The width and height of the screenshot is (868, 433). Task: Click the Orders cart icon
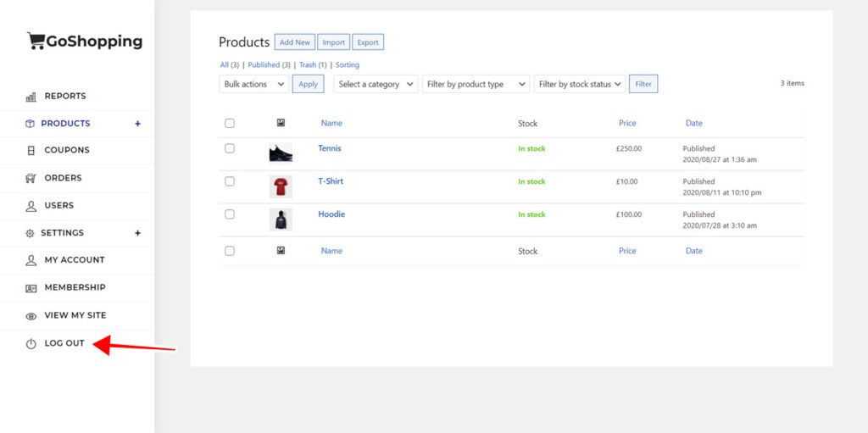tap(31, 178)
